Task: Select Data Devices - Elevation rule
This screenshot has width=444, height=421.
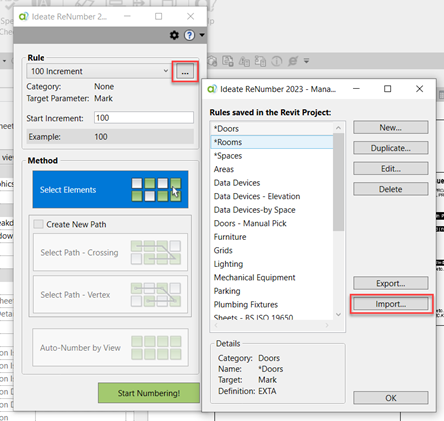Action: 272,196
